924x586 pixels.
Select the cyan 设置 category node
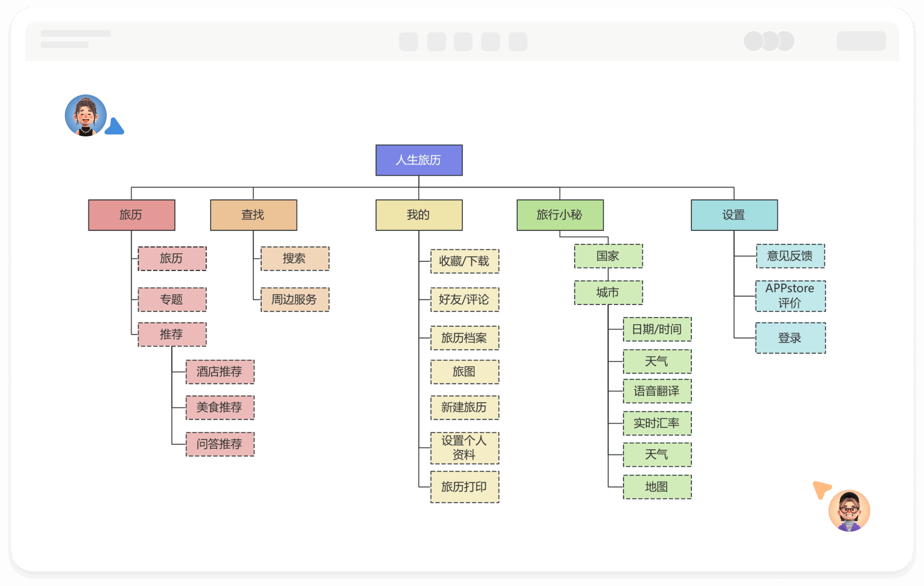(734, 215)
